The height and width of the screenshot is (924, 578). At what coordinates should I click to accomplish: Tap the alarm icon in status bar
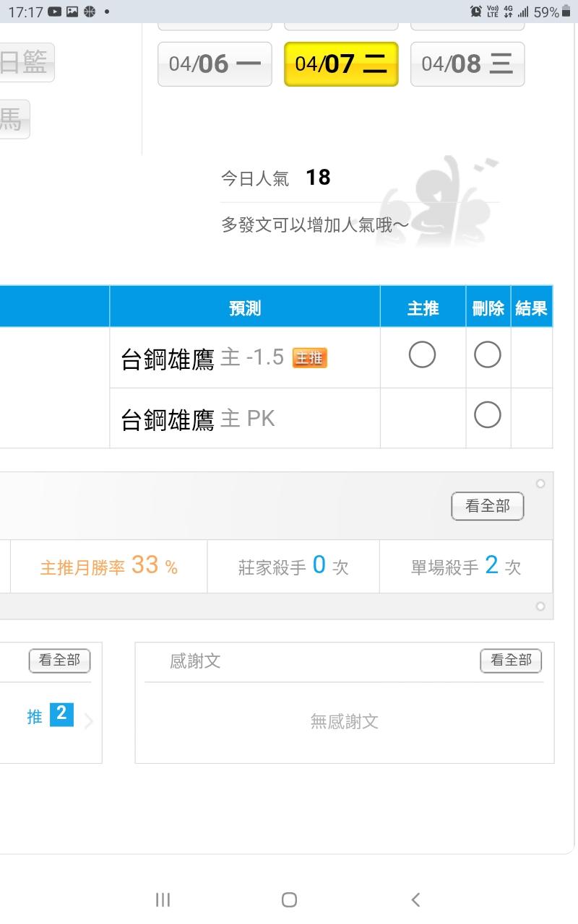(475, 12)
